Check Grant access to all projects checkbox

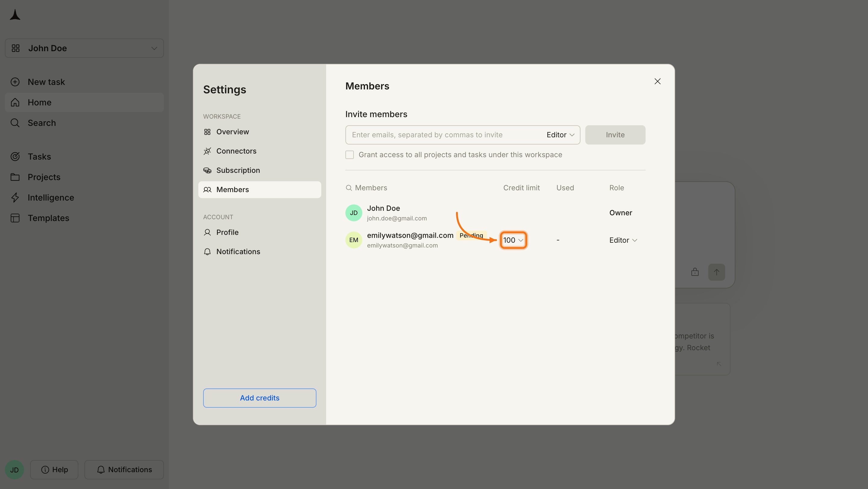click(x=349, y=155)
